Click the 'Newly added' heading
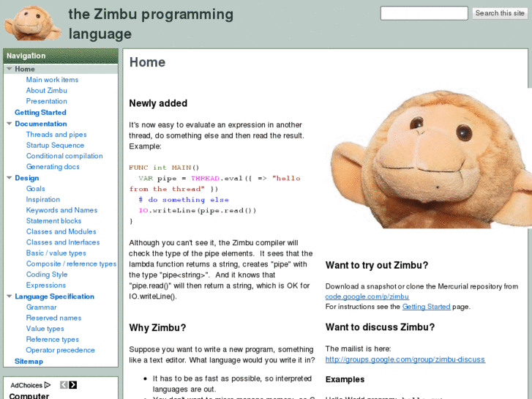The image size is (532, 399). click(x=158, y=103)
